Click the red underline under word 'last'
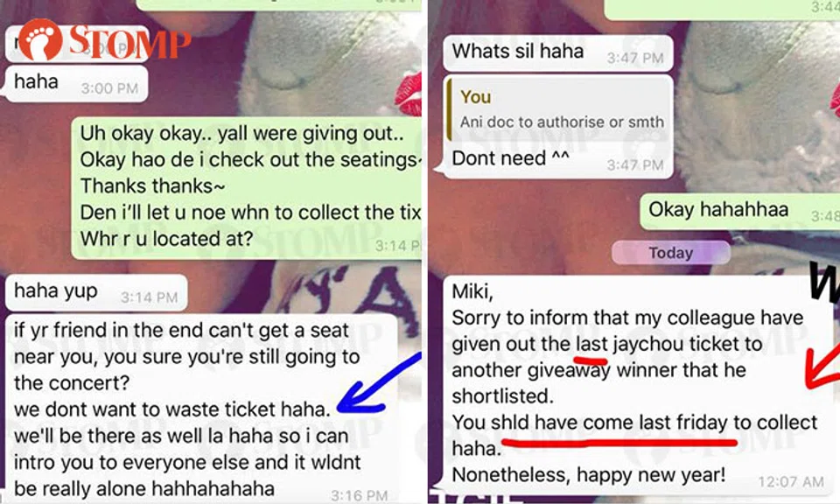This screenshot has height=504, width=840. point(591,357)
